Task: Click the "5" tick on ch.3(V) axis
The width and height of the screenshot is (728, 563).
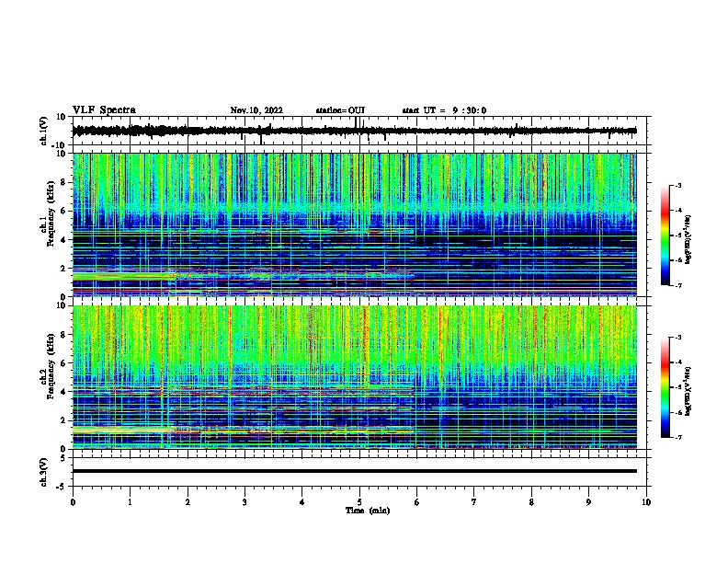Action: coord(64,458)
